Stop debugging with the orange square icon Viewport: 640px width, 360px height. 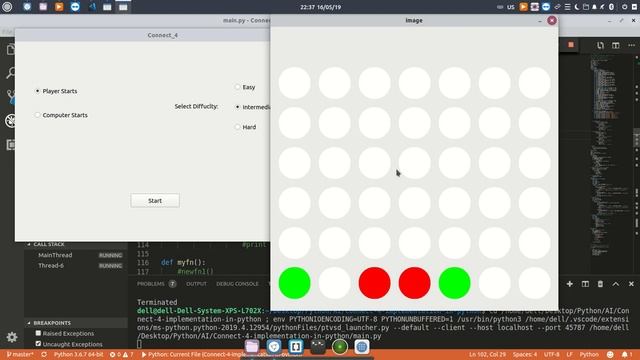[571, 45]
